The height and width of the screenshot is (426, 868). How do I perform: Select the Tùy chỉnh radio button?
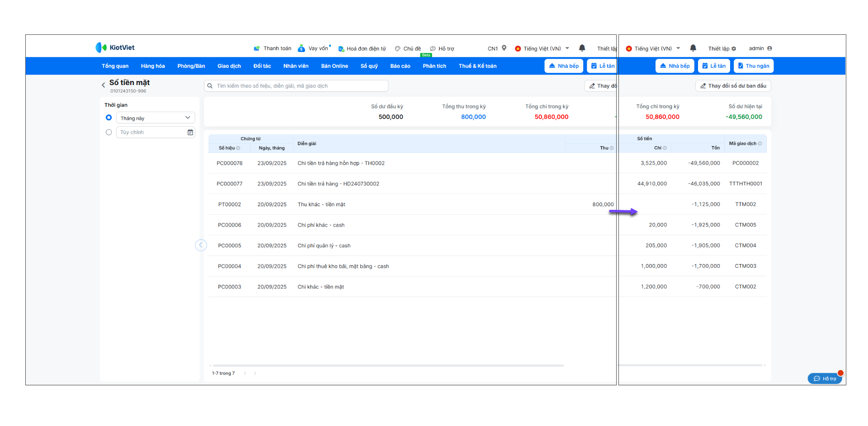108,133
